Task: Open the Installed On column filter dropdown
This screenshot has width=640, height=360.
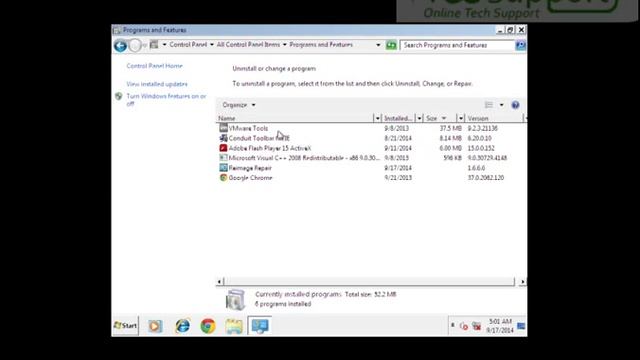Action: 419,118
